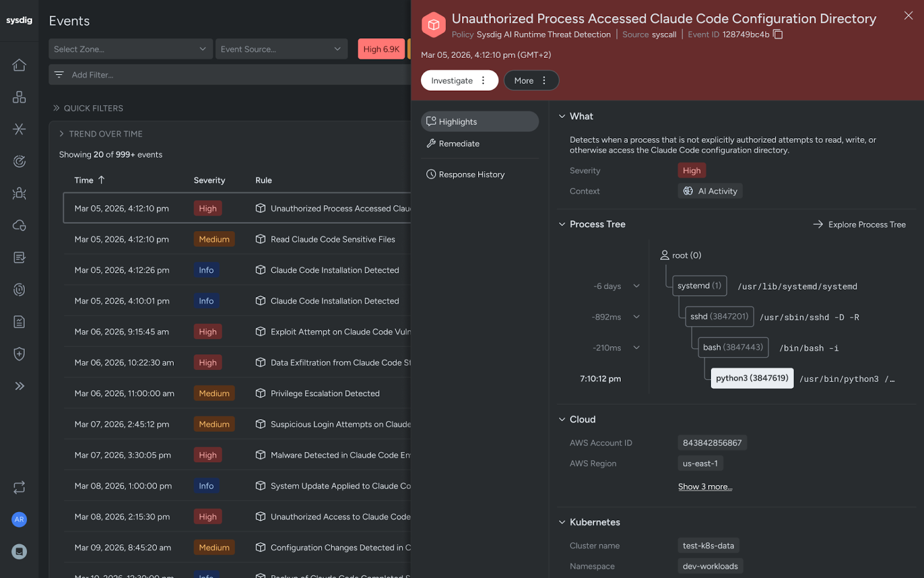The width and height of the screenshot is (924, 578).
Task: Click the root (0) user node
Action: (681, 255)
